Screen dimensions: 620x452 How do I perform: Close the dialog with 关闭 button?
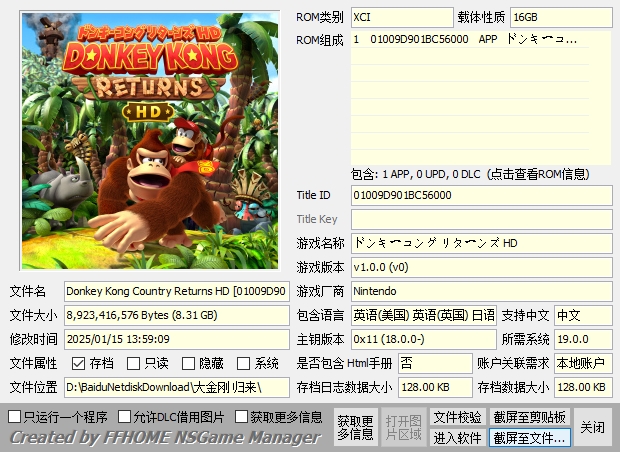592,427
